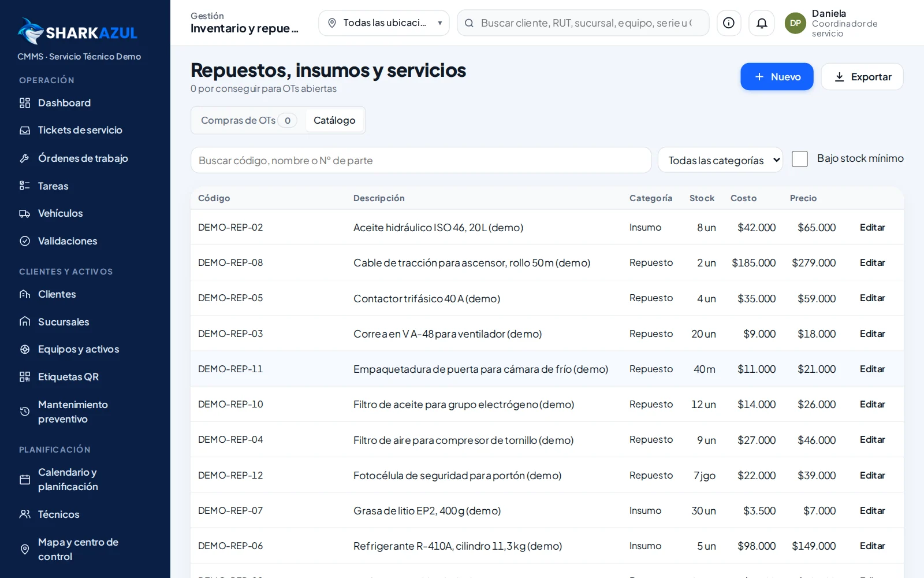Click the Calendario y planificación calendar icon
Screen dimensions: 924x578
click(25, 480)
